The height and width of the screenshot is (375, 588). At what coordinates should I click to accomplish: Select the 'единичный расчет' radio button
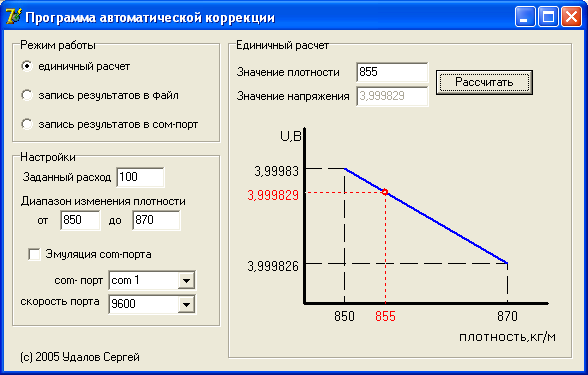(27, 66)
